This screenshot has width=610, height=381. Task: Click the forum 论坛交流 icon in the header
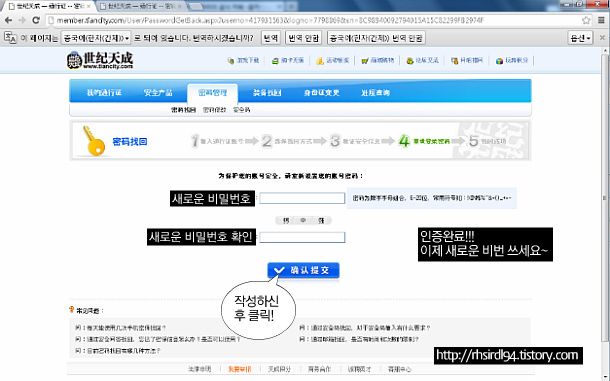[x=410, y=61]
